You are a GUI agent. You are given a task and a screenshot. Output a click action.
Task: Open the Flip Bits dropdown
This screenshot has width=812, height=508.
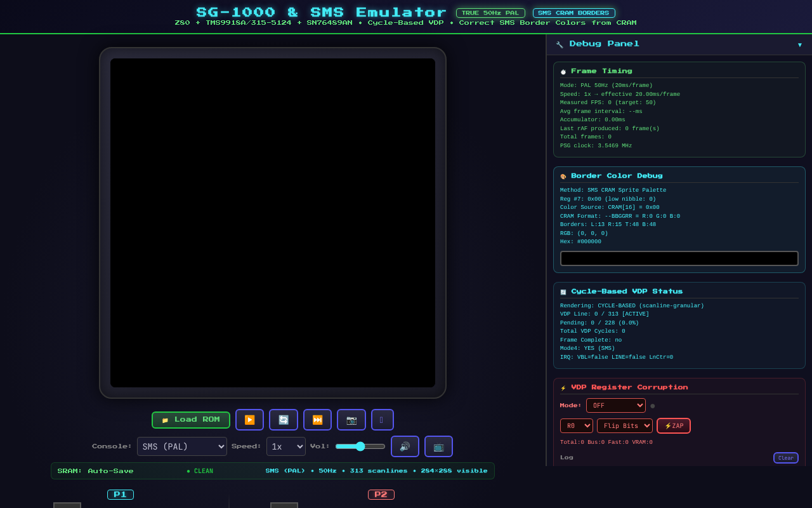click(x=625, y=425)
